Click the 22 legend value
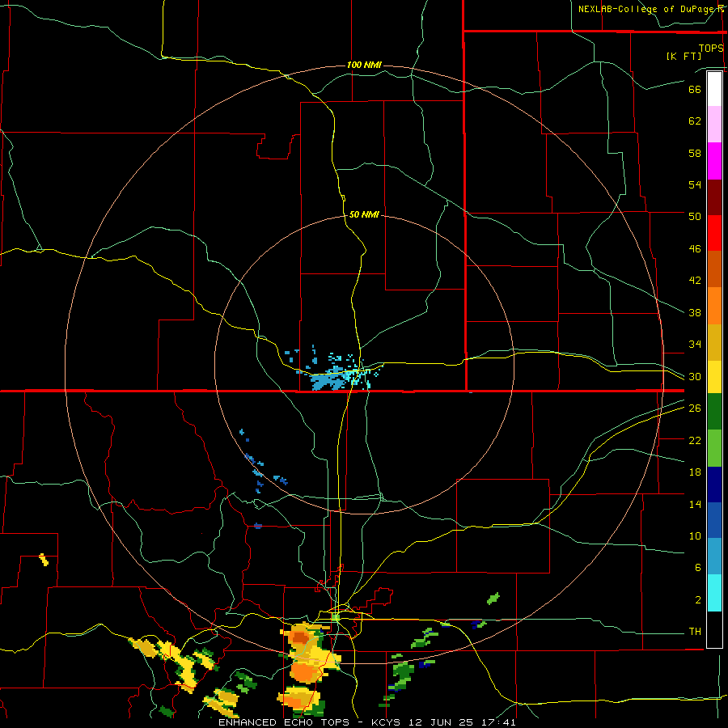Viewport: 728px width, 728px height. (695, 440)
